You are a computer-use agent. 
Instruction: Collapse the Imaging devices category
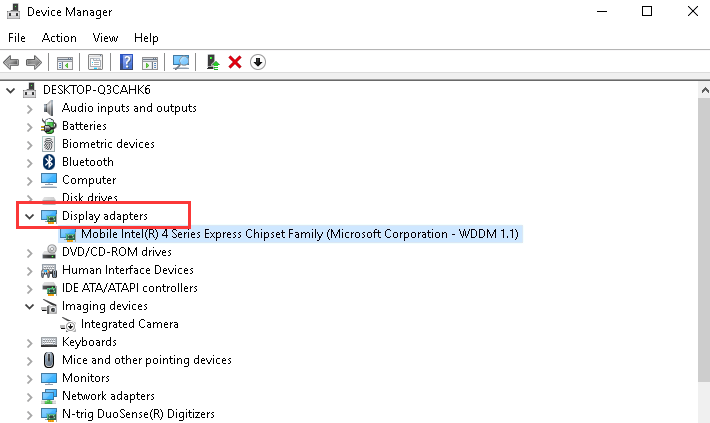29,306
